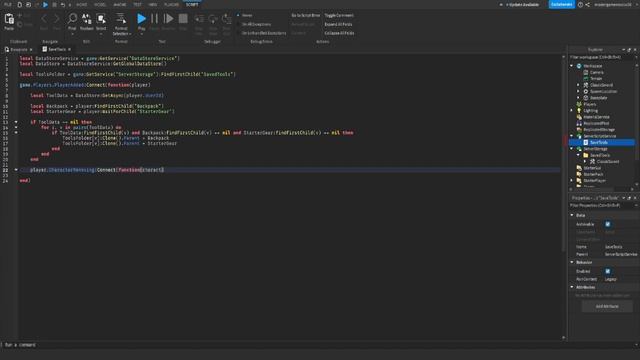Click Expand All Folds action
Viewport: 640px width, 360px height.
(338, 24)
